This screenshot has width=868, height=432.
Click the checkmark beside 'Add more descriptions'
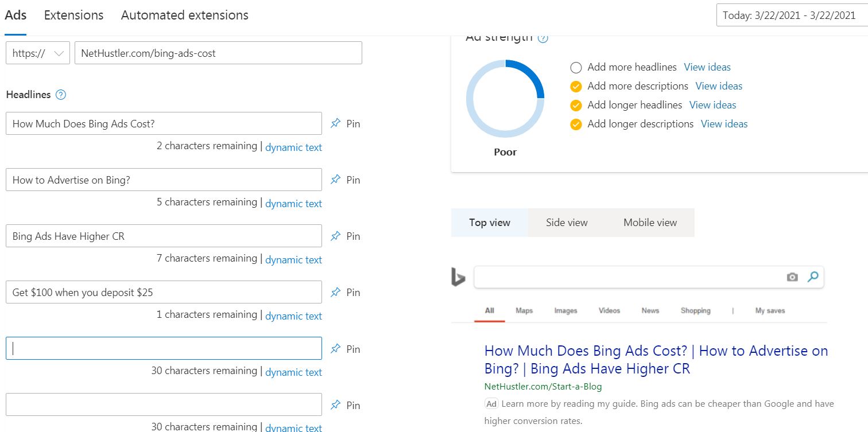(576, 87)
